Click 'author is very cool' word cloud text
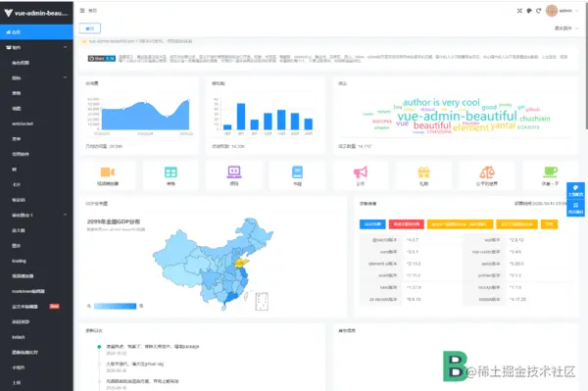The height and width of the screenshot is (391, 588). click(x=441, y=102)
